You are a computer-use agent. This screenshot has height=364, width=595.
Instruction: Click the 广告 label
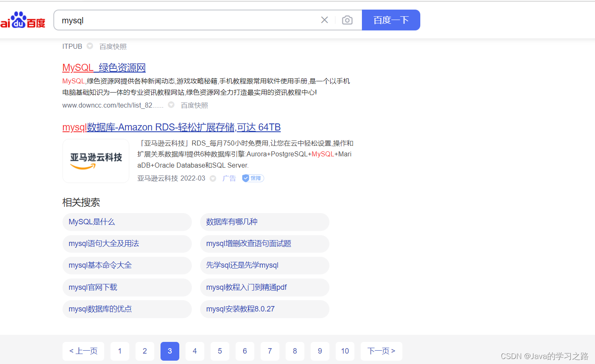click(229, 178)
